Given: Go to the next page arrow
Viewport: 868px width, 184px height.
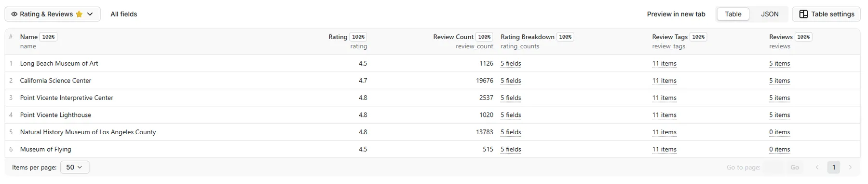Looking at the screenshot, I should pyautogui.click(x=850, y=167).
